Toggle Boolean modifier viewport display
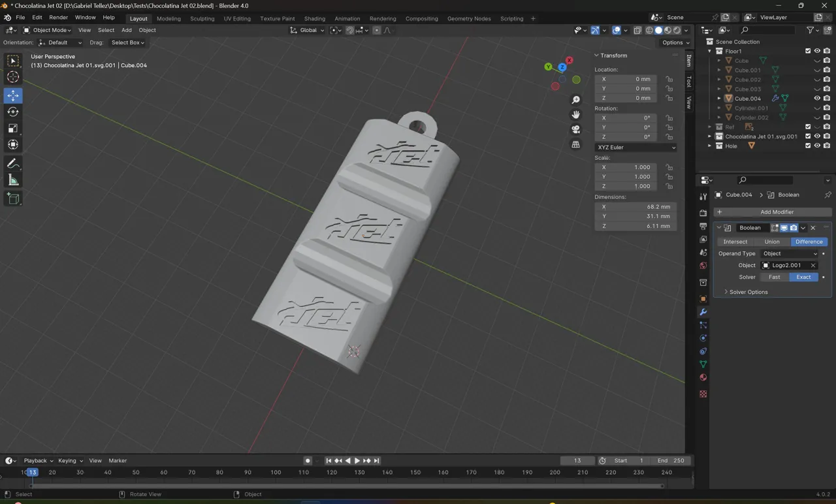This screenshot has width=836, height=504. [x=784, y=228]
